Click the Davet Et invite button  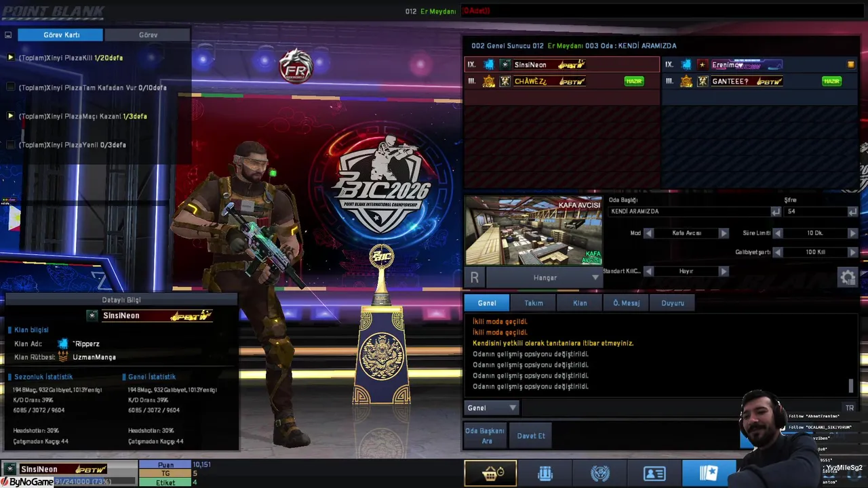point(531,436)
